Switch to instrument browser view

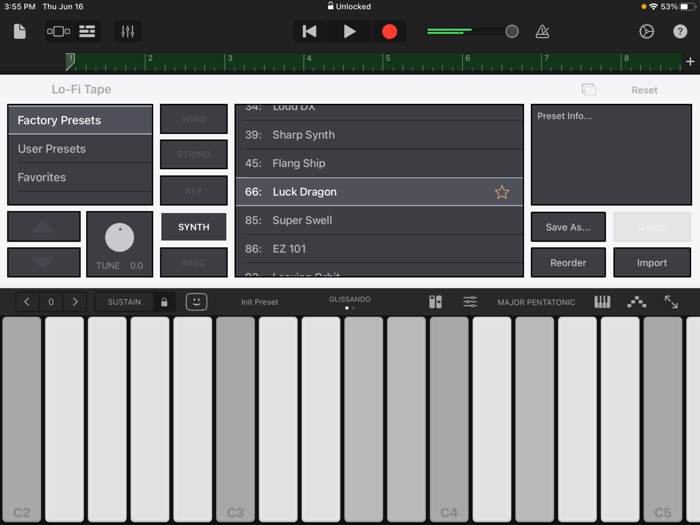point(58,32)
